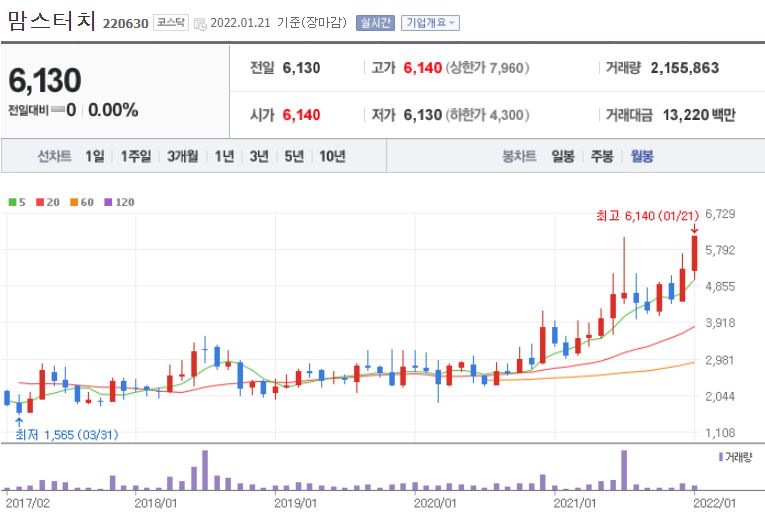765x527 pixels.
Task: Click the tallest volume bar in 2018
Action: click(x=205, y=470)
